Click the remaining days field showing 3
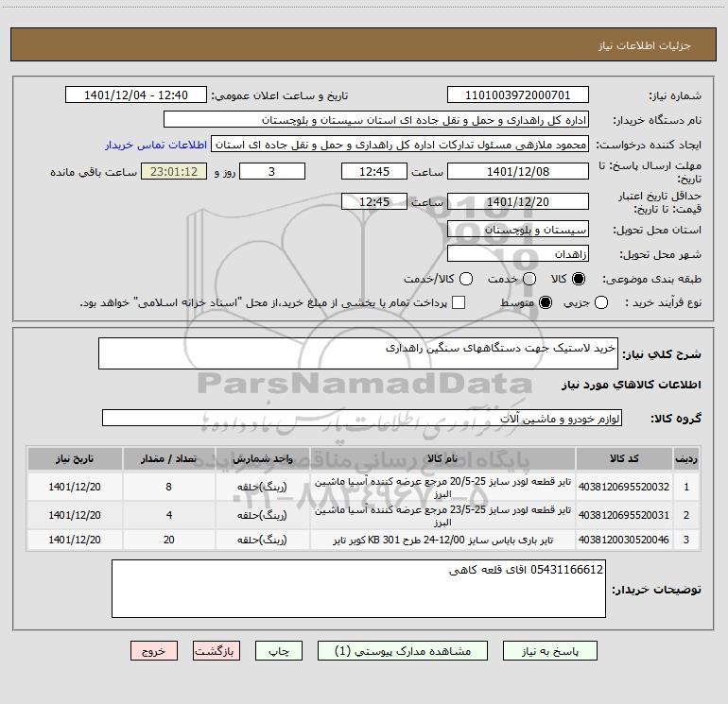 tap(272, 171)
